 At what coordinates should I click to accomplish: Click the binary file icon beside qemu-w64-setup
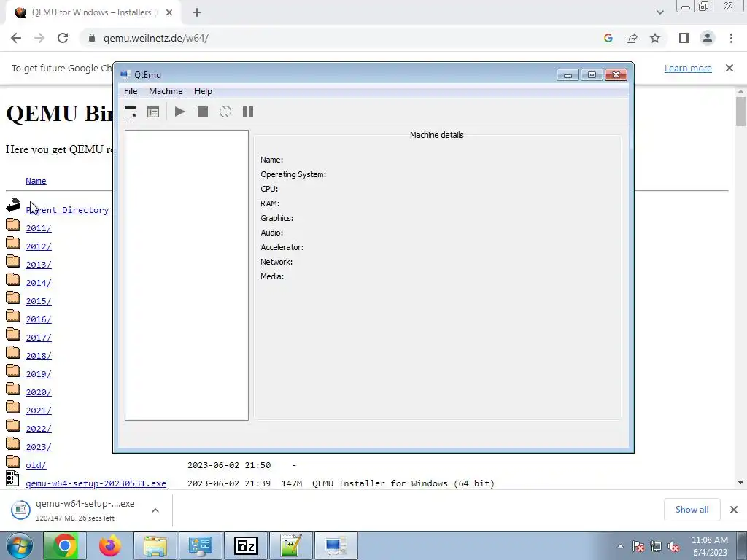(13, 478)
